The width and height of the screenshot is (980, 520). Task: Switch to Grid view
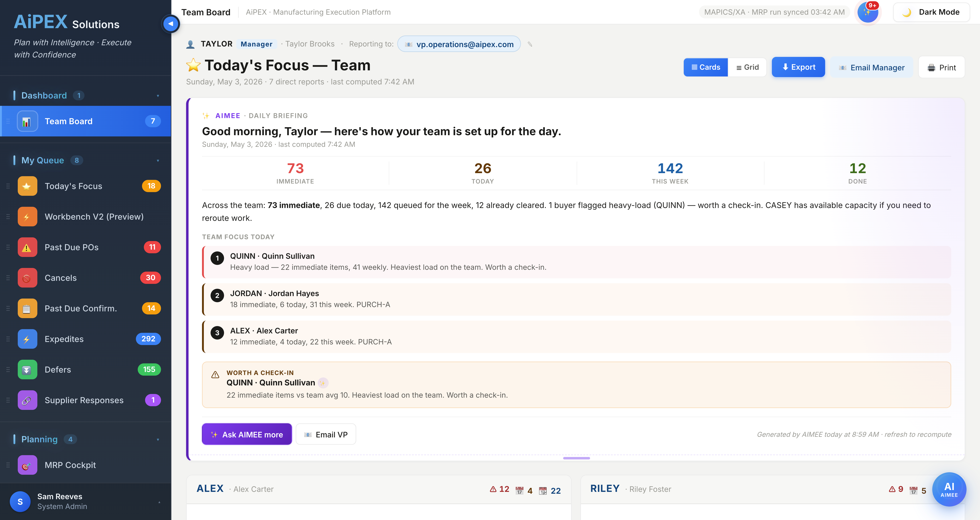point(747,67)
